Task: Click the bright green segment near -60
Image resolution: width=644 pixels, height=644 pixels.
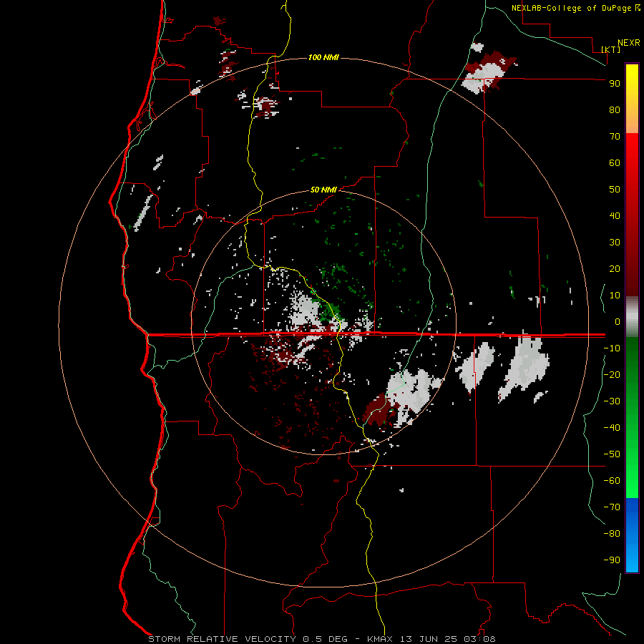Action: click(x=632, y=481)
